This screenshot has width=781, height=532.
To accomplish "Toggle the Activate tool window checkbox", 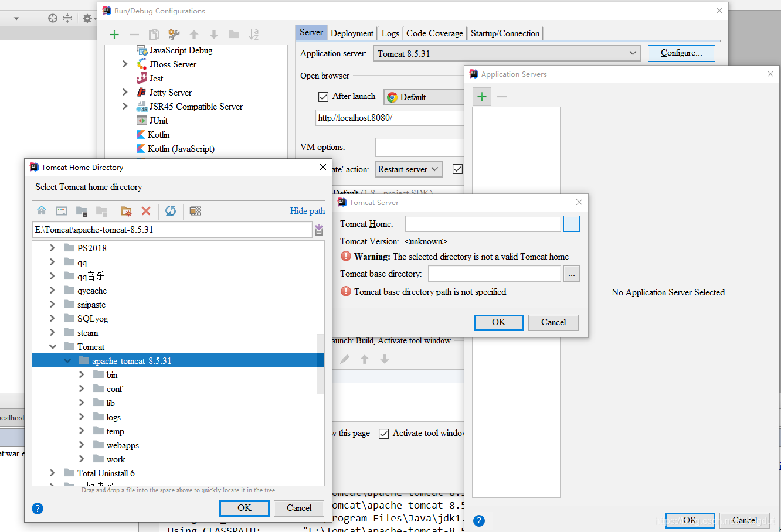I will click(383, 434).
